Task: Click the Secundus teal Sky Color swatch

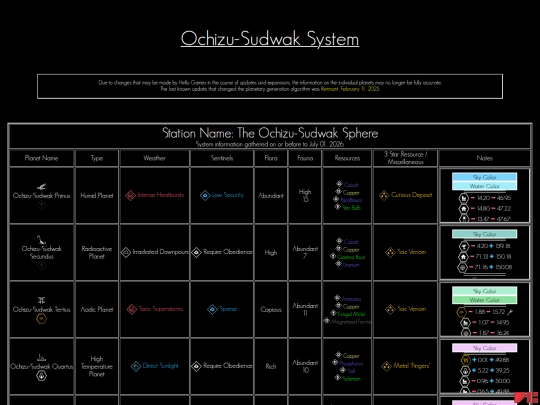Action: coord(485,234)
